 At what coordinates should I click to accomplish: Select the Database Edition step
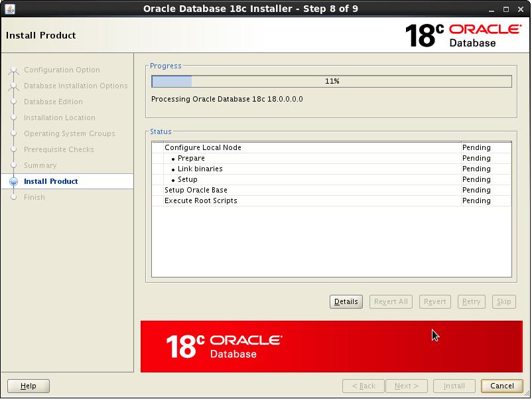53,102
